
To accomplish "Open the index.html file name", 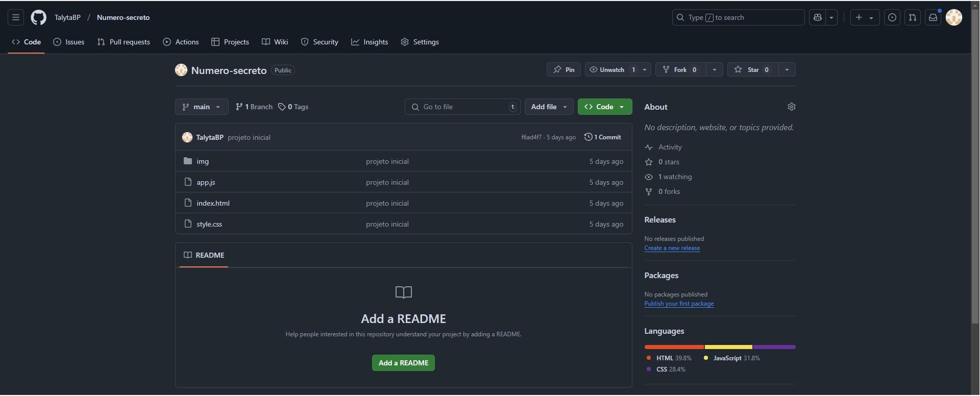I will tap(213, 203).
